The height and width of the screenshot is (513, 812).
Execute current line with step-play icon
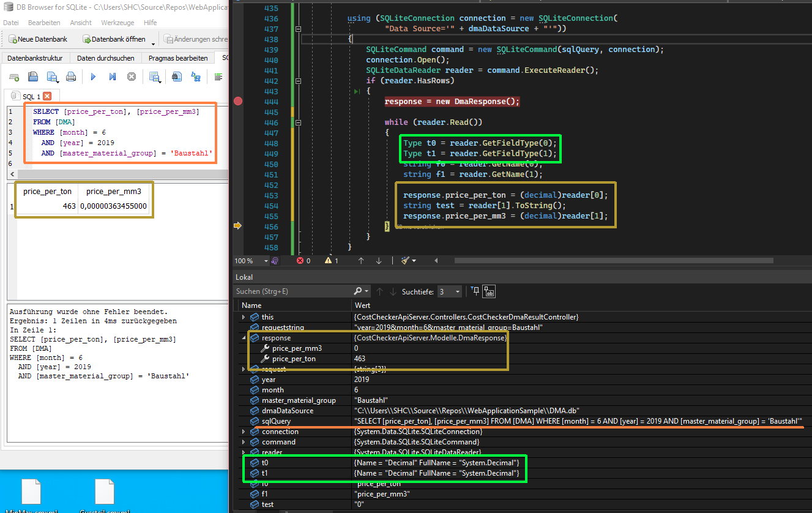coord(113,77)
